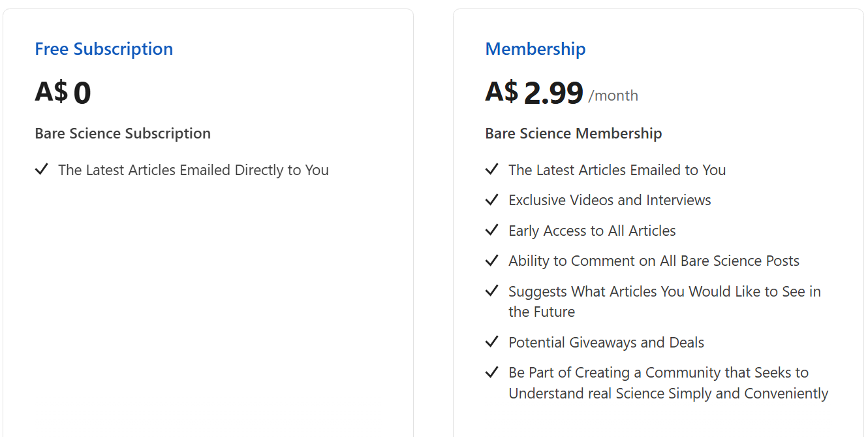Click the checkmark beside Potential Giveaways and Deals

pos(492,342)
